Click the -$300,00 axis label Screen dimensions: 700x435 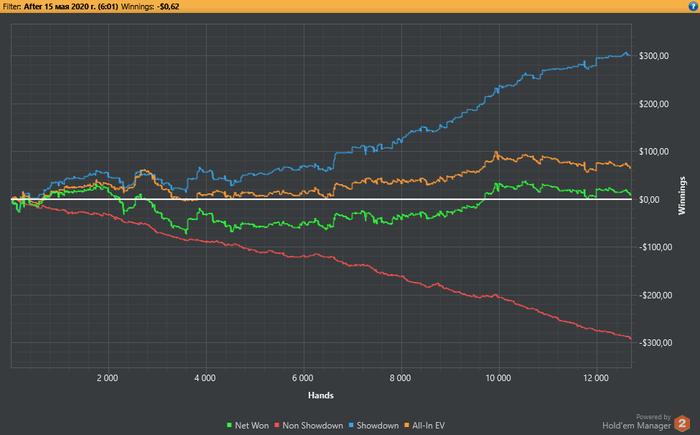(655, 343)
